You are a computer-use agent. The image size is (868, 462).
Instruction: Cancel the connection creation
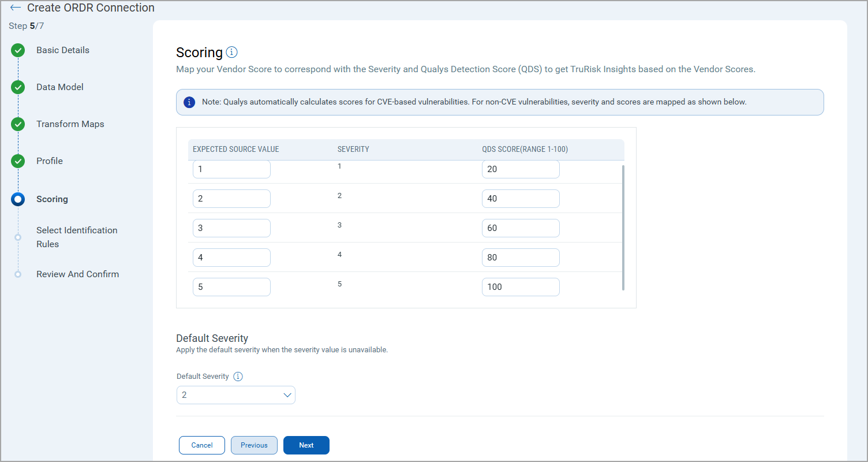[x=202, y=445]
